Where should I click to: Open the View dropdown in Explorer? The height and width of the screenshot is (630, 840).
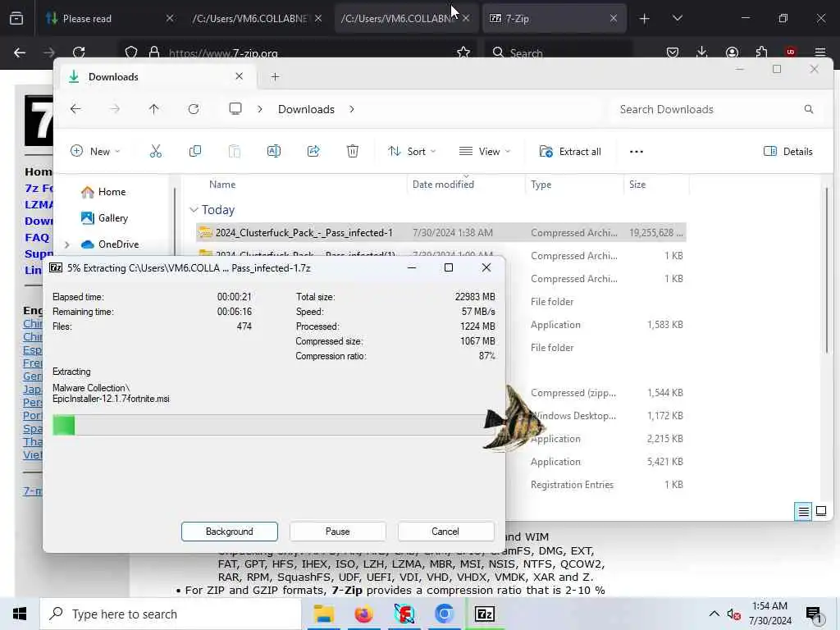pos(485,152)
